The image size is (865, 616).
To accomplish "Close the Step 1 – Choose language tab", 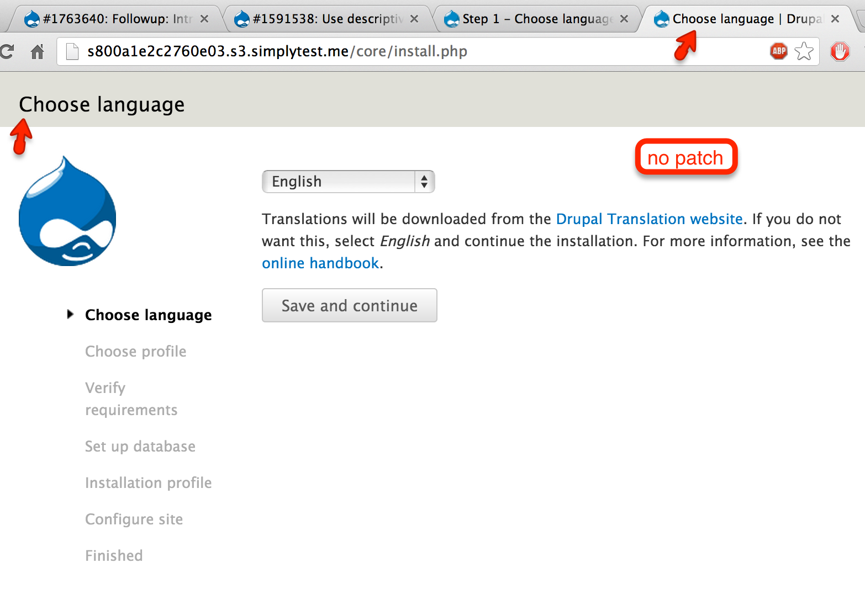I will [x=624, y=19].
